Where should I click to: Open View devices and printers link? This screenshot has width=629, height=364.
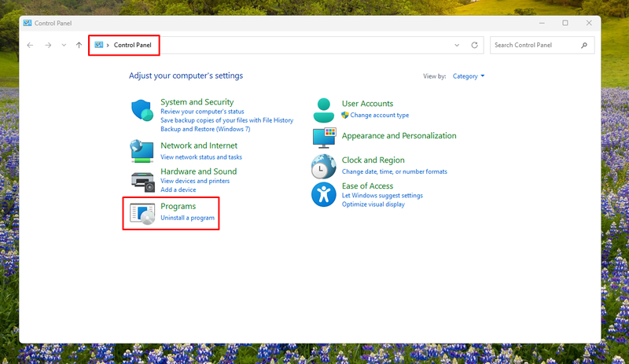point(195,181)
